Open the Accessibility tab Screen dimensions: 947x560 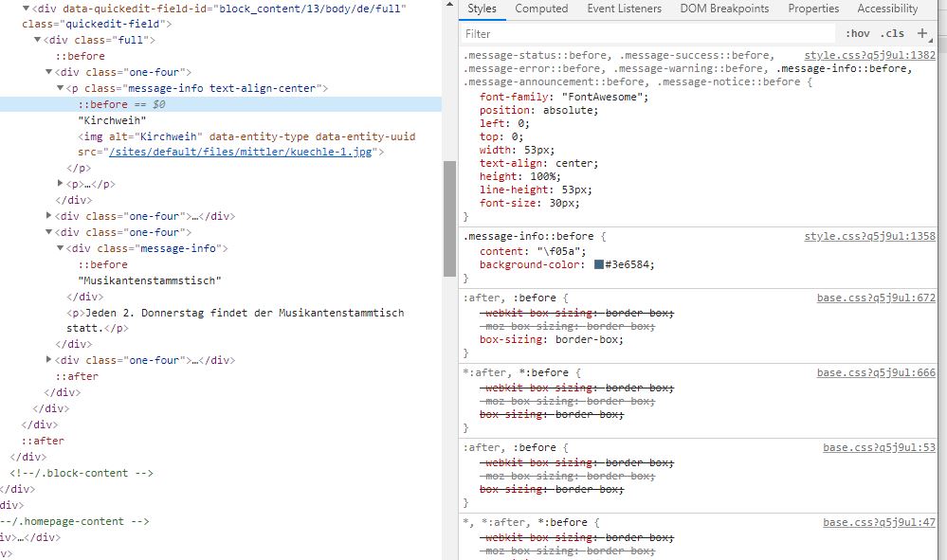point(887,9)
